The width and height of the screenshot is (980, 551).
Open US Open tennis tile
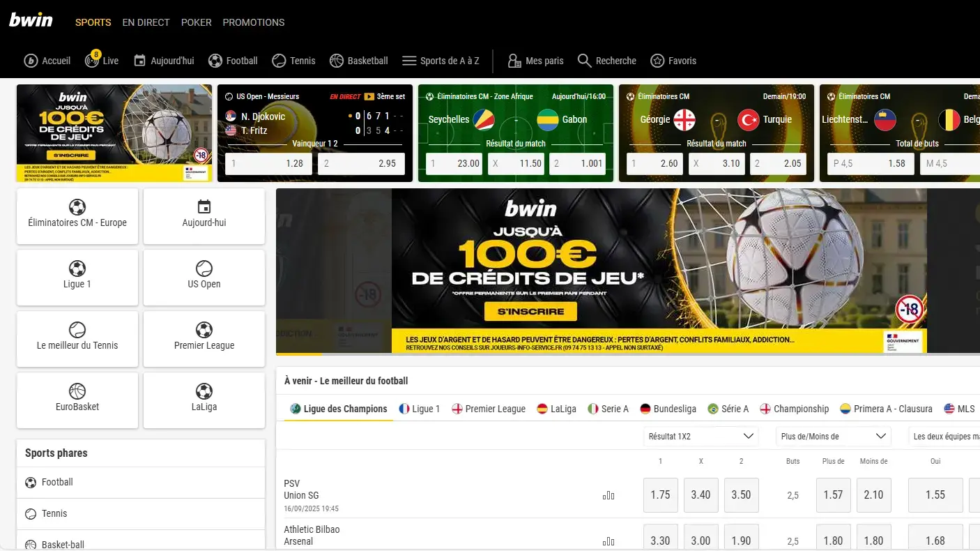click(x=204, y=278)
